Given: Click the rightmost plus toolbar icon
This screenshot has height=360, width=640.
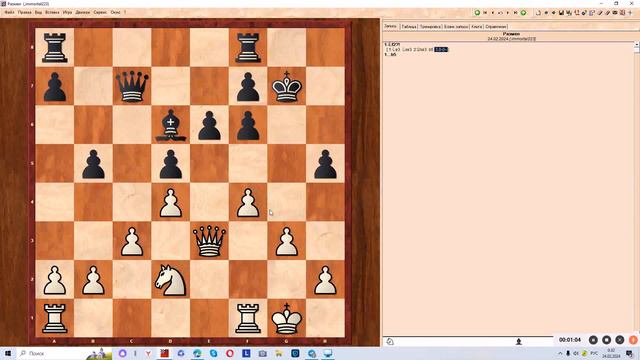Looking at the screenshot, I should tap(630, 13).
